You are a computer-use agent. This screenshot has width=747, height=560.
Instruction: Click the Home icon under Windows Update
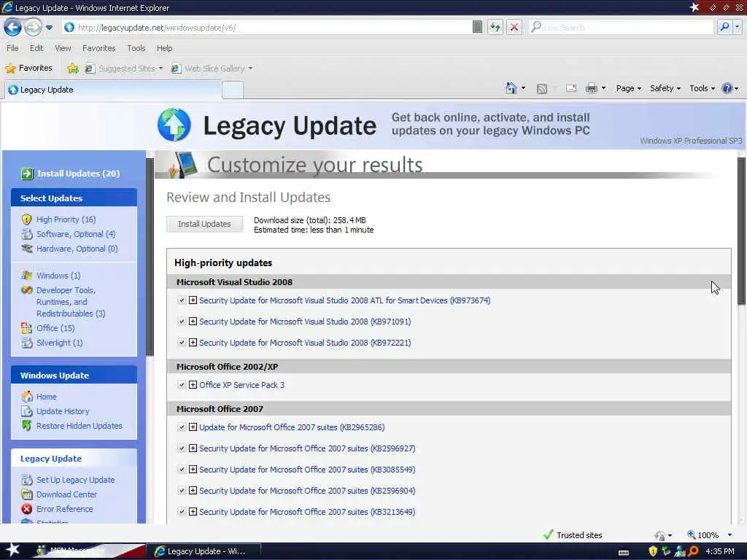[27, 397]
